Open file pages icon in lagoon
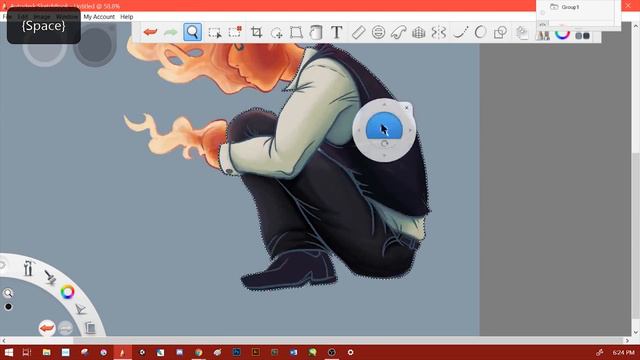Screen dimensions: 640x360 point(90,327)
